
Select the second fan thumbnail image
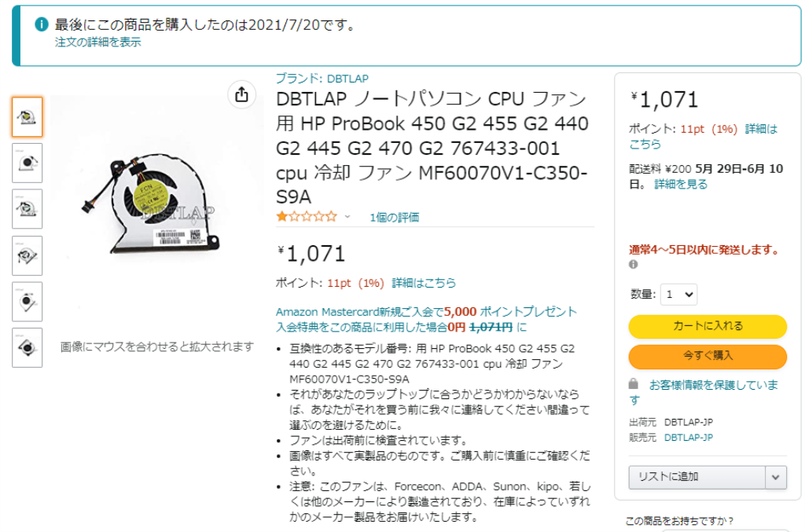tap(28, 163)
